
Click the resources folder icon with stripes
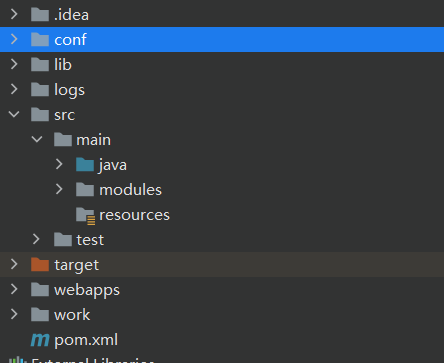tap(85, 216)
